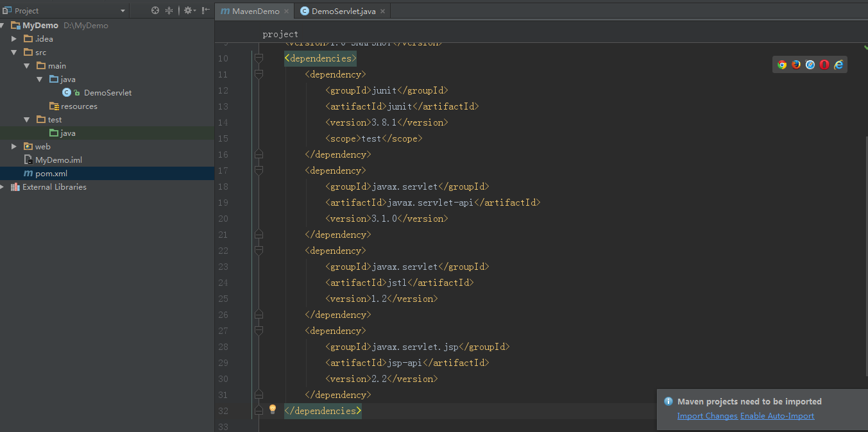Open preview in Safari browser
The image size is (868, 432).
[810, 65]
